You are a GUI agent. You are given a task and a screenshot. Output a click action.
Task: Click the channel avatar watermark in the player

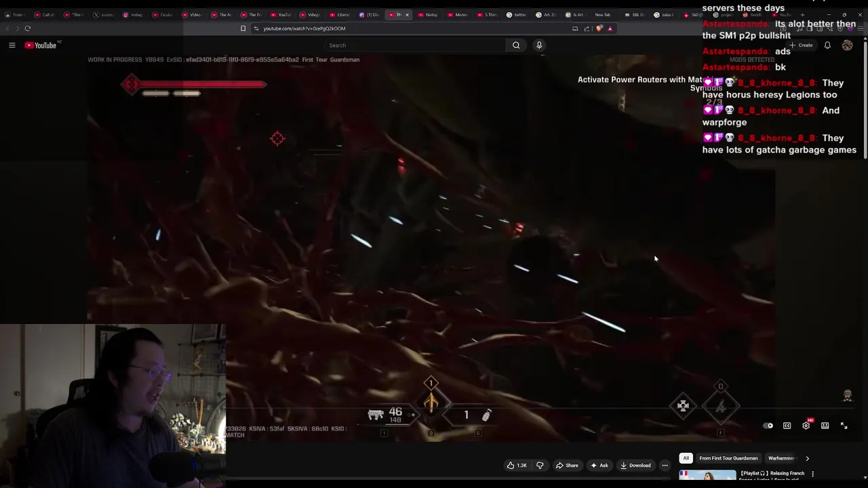(x=847, y=396)
